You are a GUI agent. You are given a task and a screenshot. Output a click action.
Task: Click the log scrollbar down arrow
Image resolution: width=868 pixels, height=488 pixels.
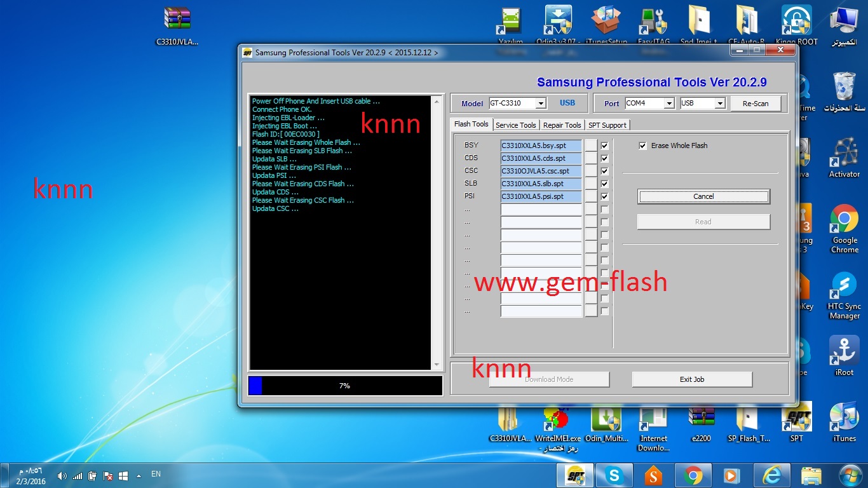coord(437,365)
